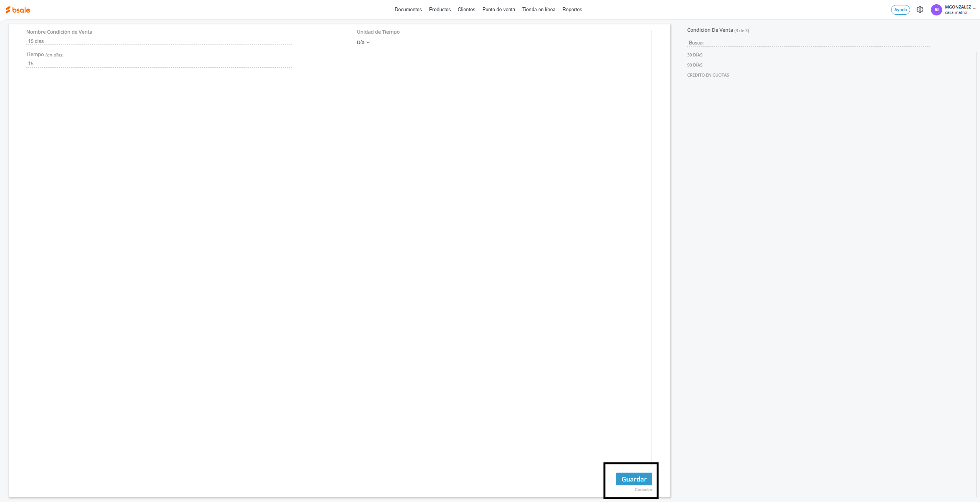Open the settings gear icon

[920, 10]
